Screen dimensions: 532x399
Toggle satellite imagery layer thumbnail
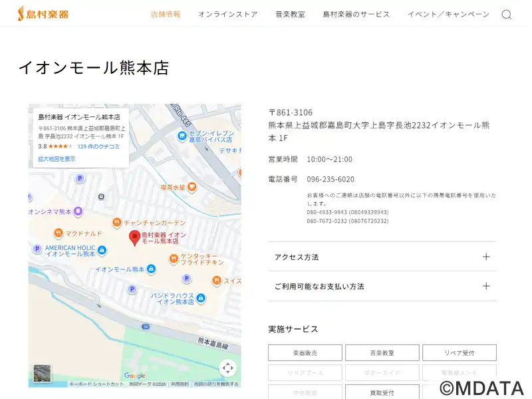point(42,372)
